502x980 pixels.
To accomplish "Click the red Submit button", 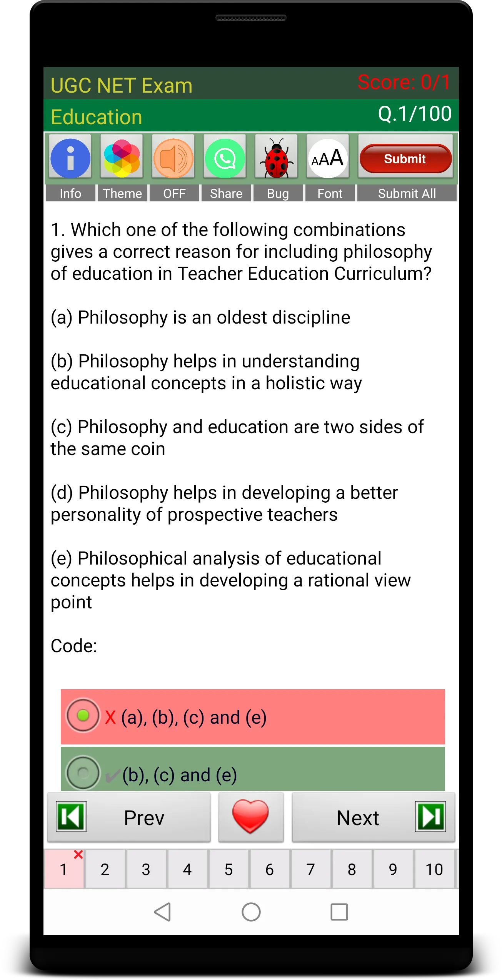I will point(405,158).
